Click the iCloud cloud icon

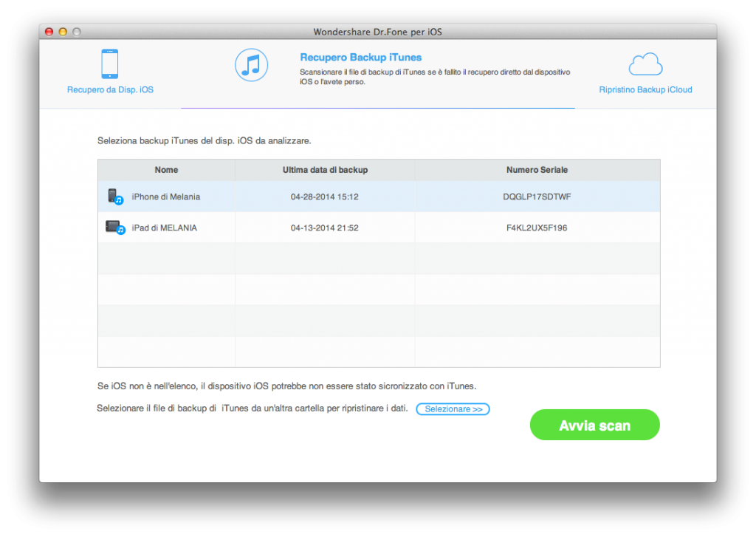645,64
